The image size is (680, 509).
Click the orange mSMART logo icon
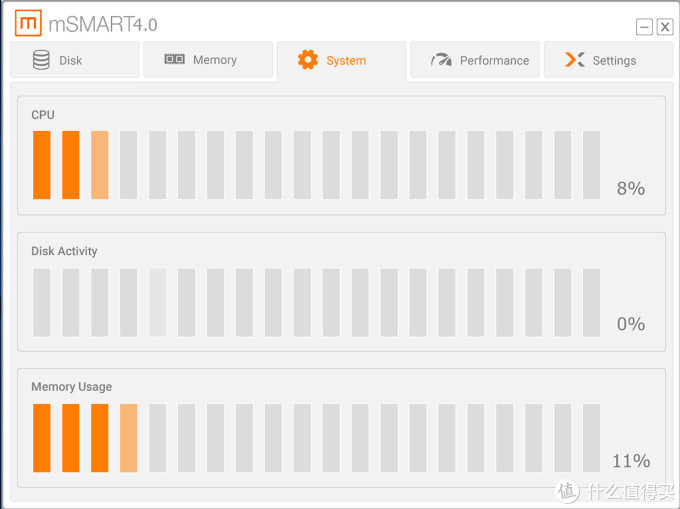click(x=28, y=23)
